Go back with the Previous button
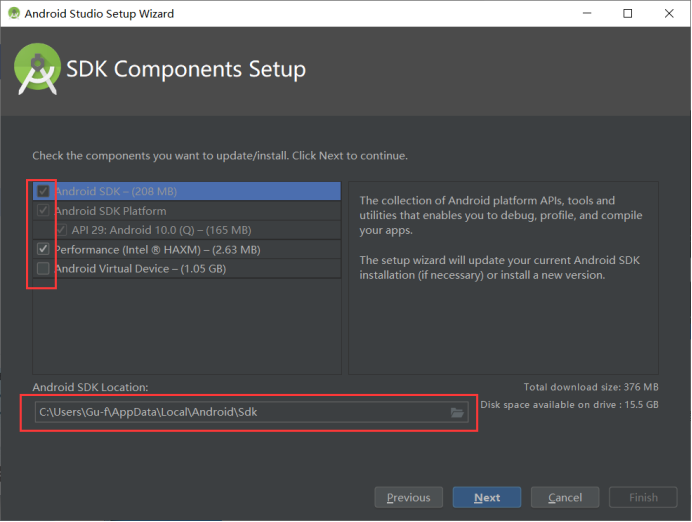692x522 pixels. tap(409, 497)
